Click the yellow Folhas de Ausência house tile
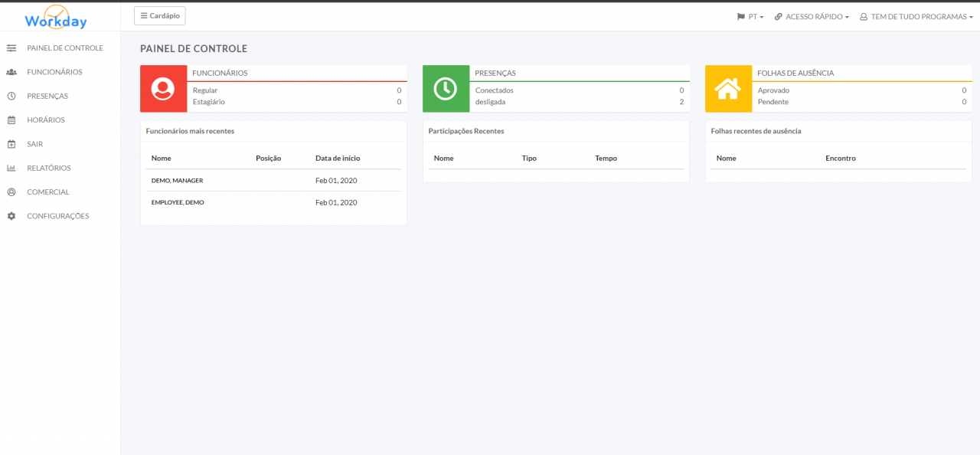This screenshot has height=455, width=980. pyautogui.click(x=728, y=89)
